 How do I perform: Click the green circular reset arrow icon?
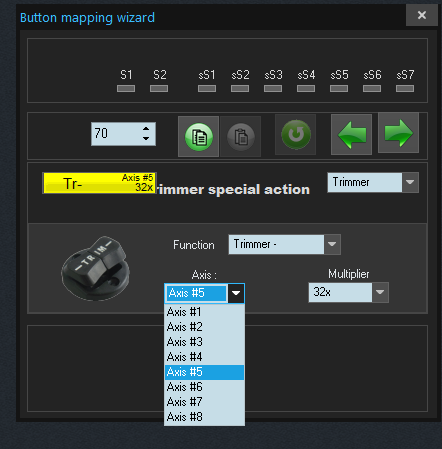(x=296, y=135)
